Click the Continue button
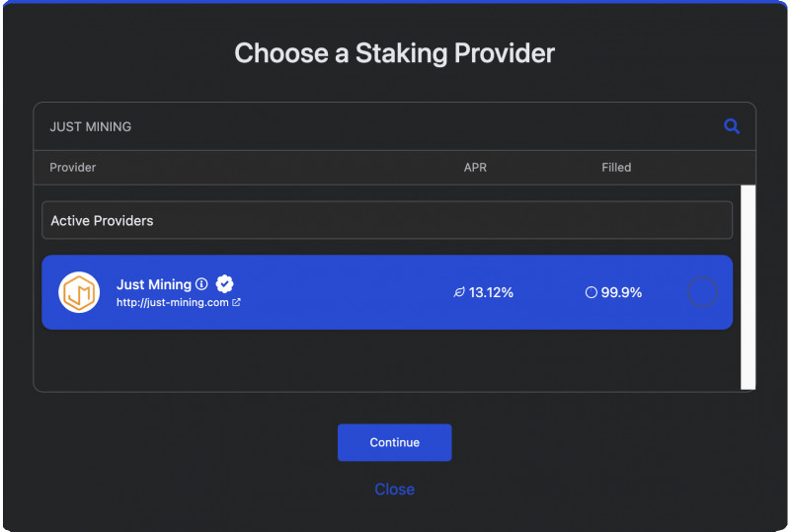The height and width of the screenshot is (532, 790). 394,442
